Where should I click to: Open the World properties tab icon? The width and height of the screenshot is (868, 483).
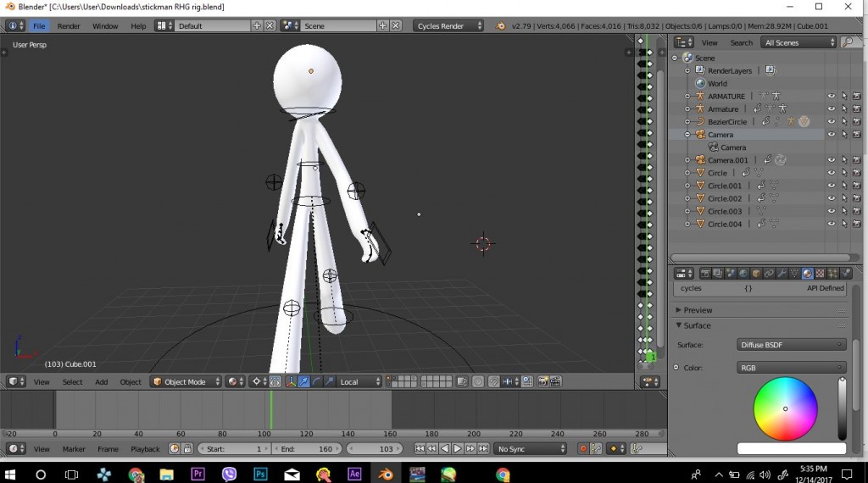743,274
